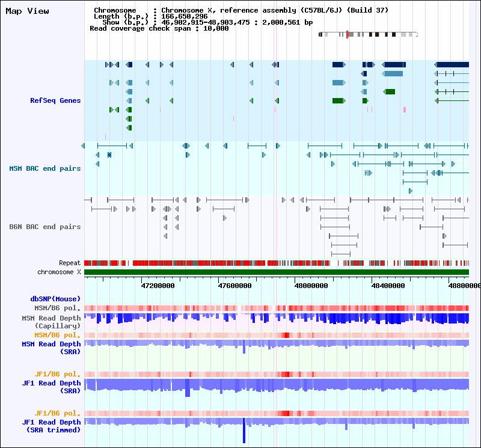This screenshot has width=481, height=448.
Task: Click the 48000000 ruler position
Action: coord(311,286)
